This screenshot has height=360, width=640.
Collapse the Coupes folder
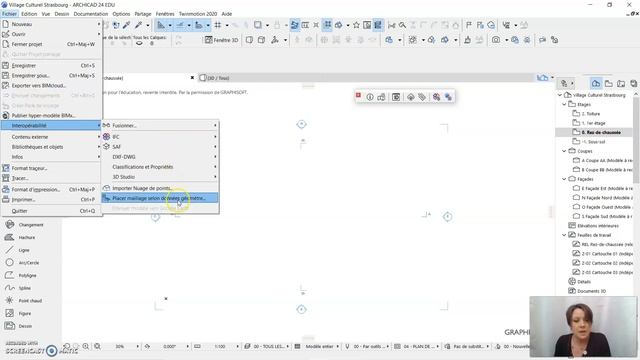click(x=564, y=151)
